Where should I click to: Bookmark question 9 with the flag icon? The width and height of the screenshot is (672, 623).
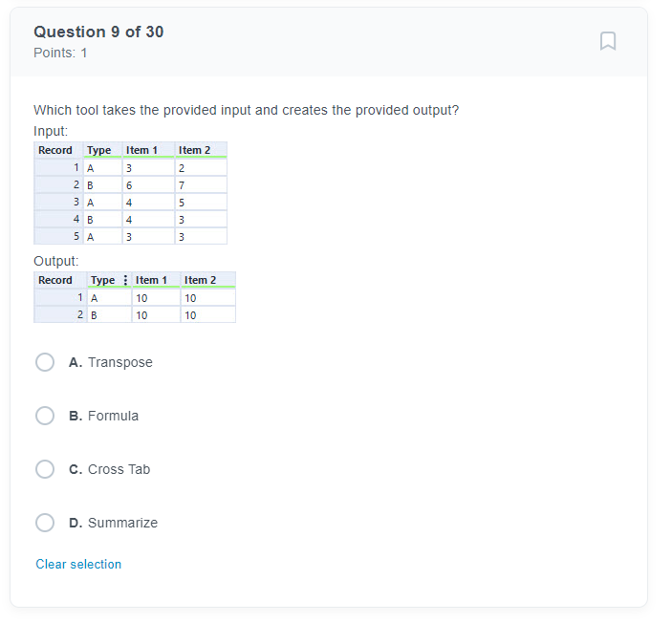coord(608,41)
